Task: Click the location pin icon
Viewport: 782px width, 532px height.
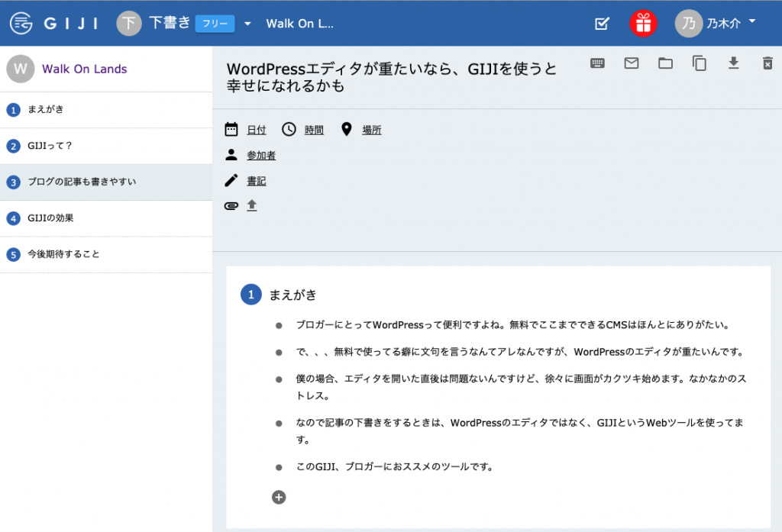Action: [x=347, y=129]
